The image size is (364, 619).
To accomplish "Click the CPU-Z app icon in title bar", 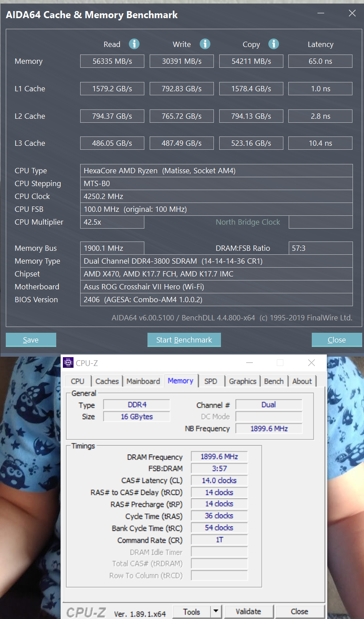I will 68,363.
